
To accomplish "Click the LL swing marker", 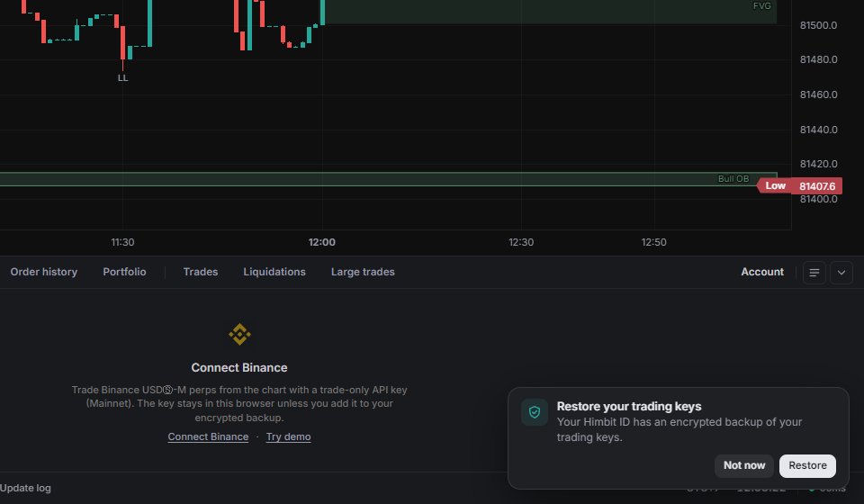I will click(123, 78).
